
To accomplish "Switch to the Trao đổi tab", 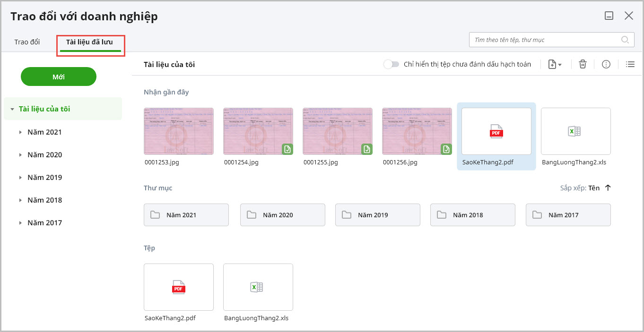I will pos(27,42).
